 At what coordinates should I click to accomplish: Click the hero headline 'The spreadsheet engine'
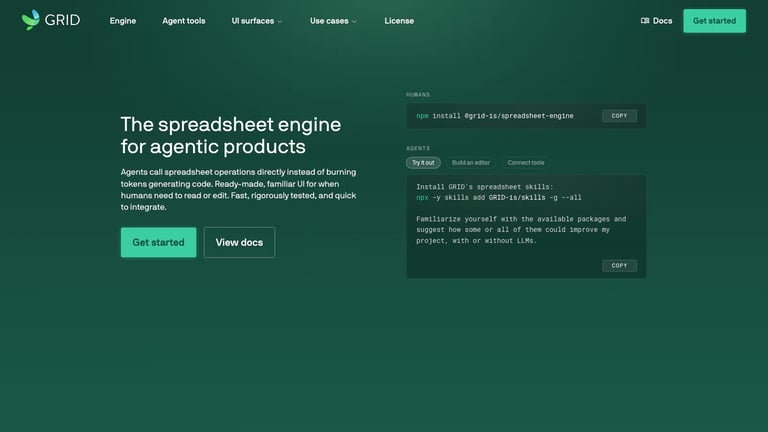pos(231,124)
